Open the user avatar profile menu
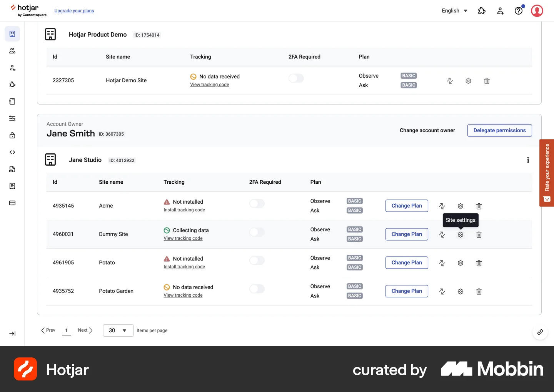Image resolution: width=554 pixels, height=392 pixels. [x=537, y=11]
